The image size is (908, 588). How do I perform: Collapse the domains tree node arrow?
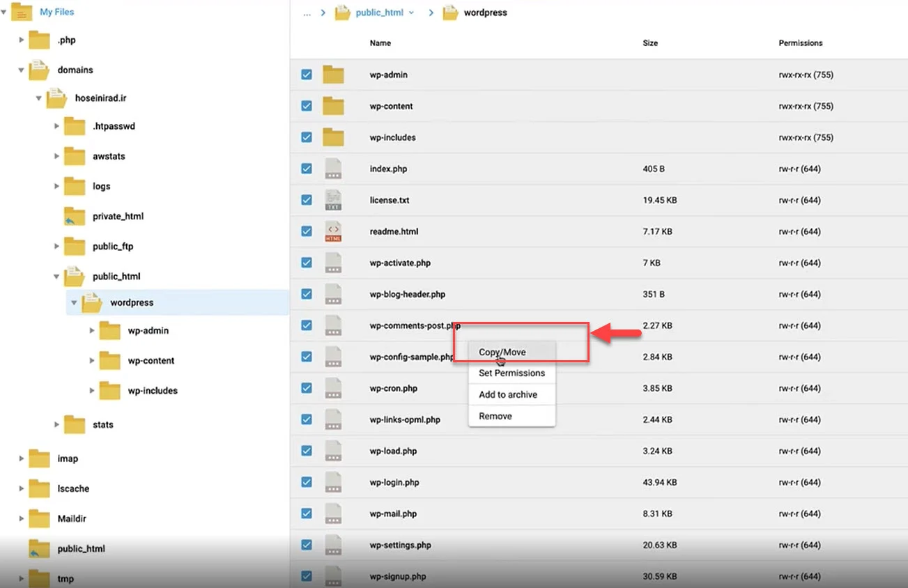[x=22, y=70]
